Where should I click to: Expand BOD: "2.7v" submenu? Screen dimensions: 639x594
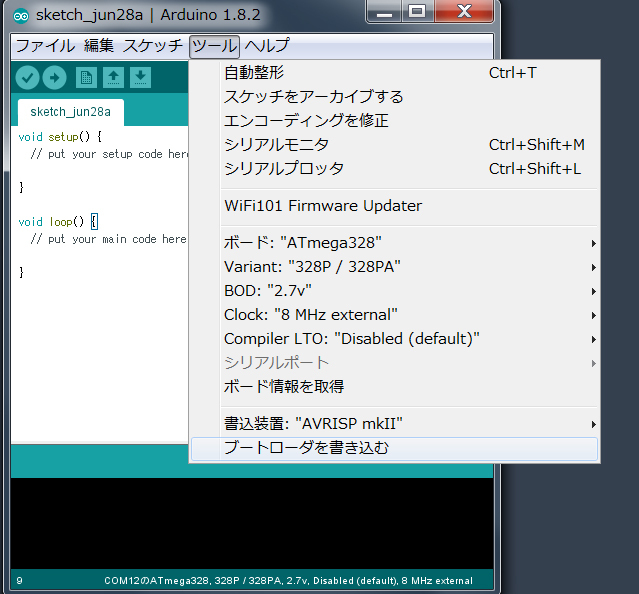394,291
